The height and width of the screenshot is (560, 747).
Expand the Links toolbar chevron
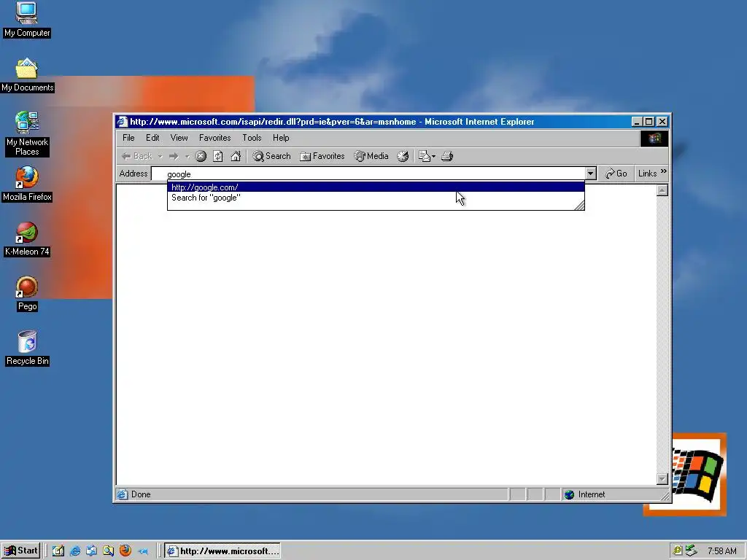(664, 171)
